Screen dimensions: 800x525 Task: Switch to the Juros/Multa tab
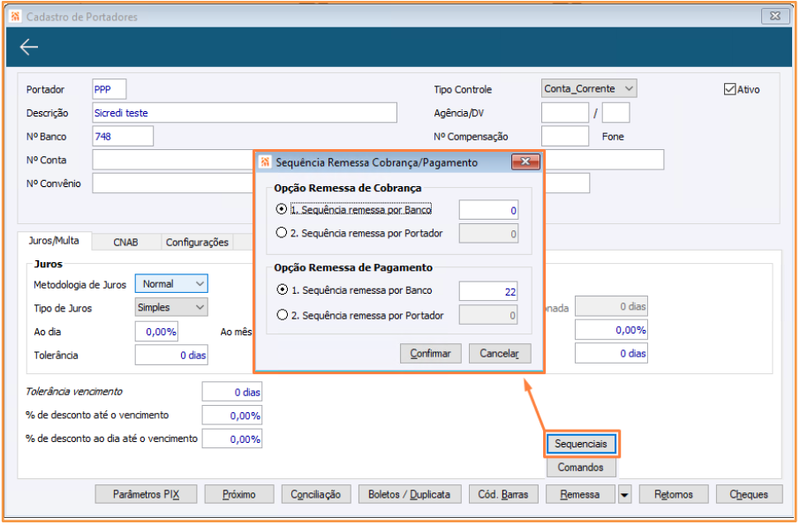point(54,241)
